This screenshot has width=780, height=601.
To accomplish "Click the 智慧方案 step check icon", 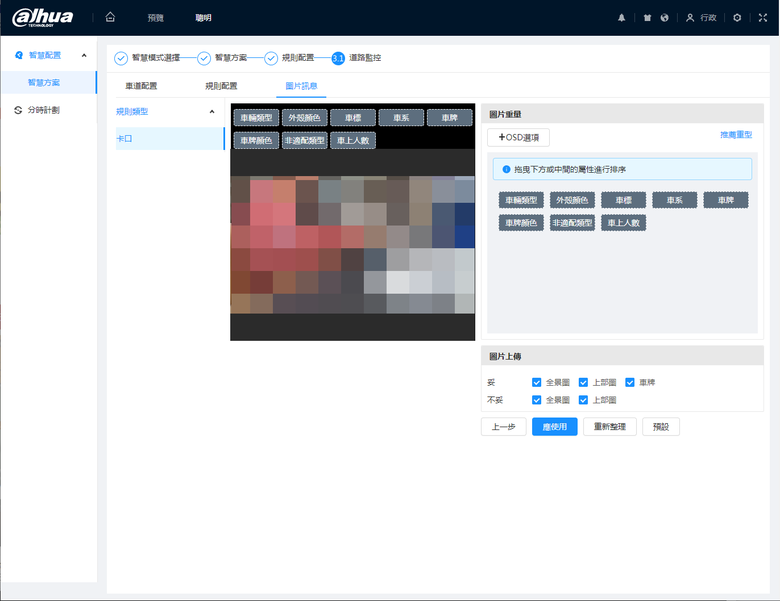I will coord(204,58).
